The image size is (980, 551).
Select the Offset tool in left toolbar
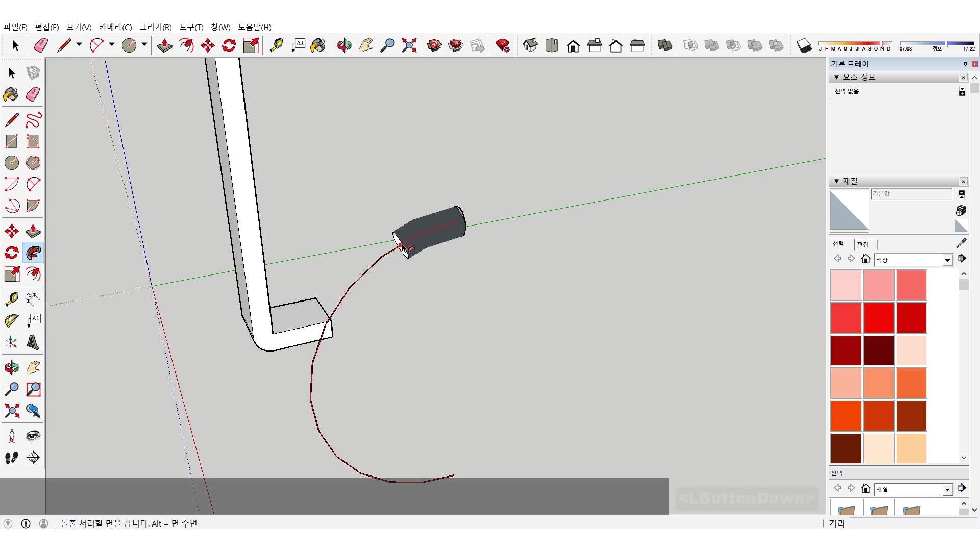click(x=33, y=274)
